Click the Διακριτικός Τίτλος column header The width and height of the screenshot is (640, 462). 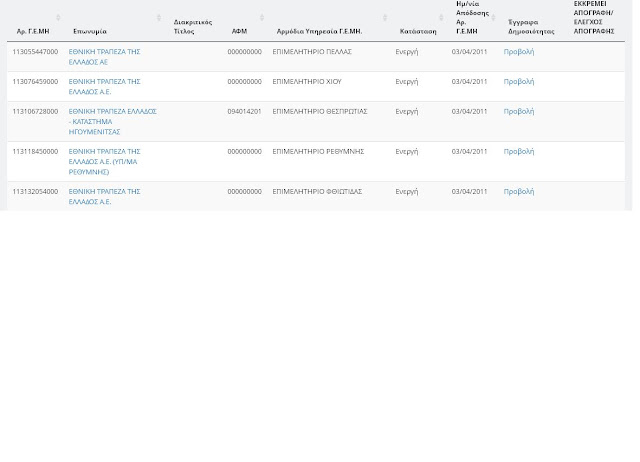pyautogui.click(x=193, y=27)
